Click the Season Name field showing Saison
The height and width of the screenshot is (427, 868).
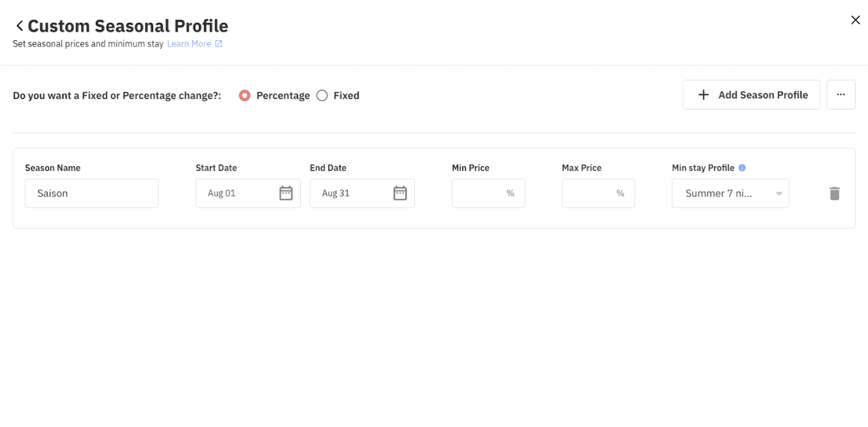(x=91, y=193)
